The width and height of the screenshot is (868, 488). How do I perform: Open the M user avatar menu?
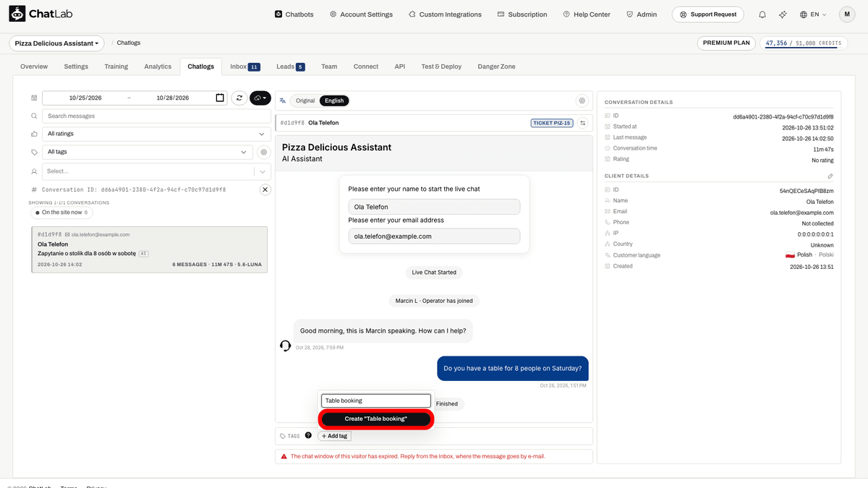(847, 14)
